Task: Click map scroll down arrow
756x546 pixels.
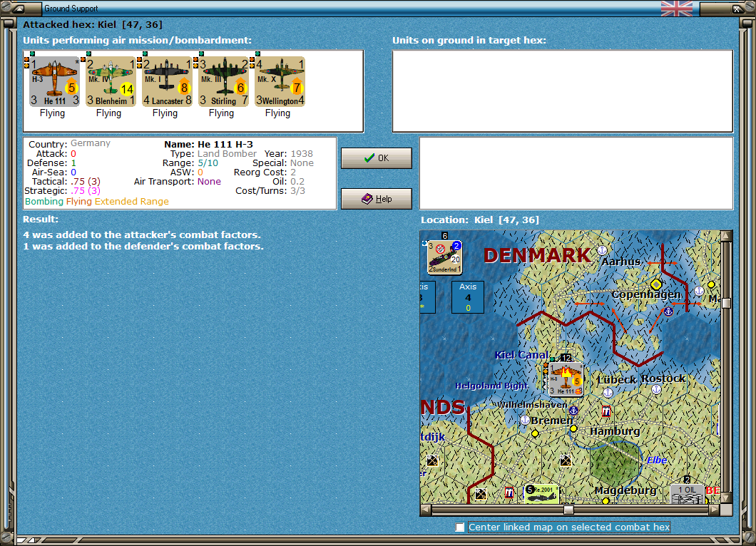Action: (x=726, y=498)
